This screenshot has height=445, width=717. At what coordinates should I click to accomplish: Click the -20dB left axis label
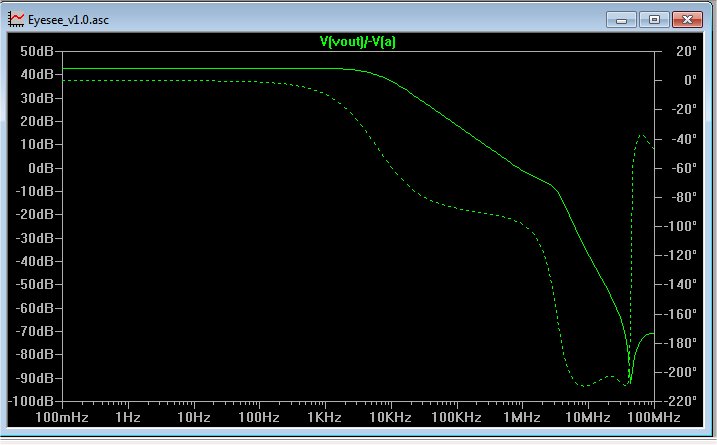coord(35,214)
